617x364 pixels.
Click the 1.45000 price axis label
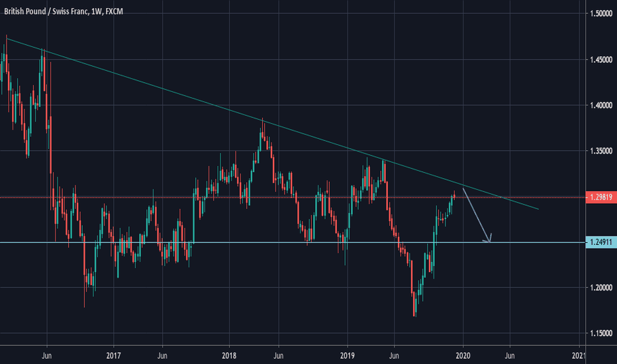601,60
